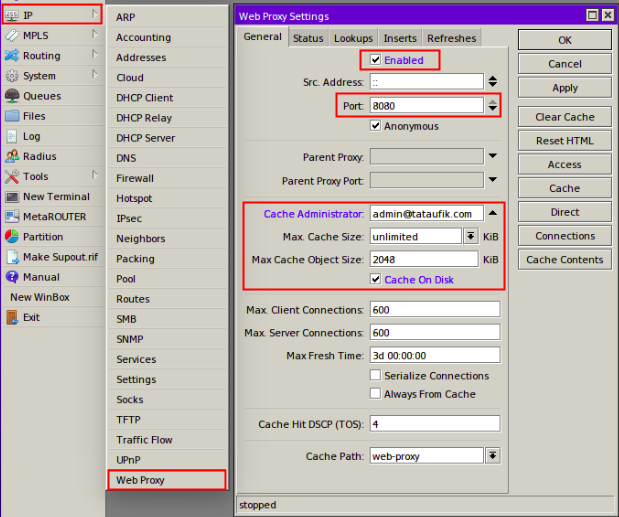Open the Direct button
Image resolution: width=619 pixels, height=517 pixels.
565,212
